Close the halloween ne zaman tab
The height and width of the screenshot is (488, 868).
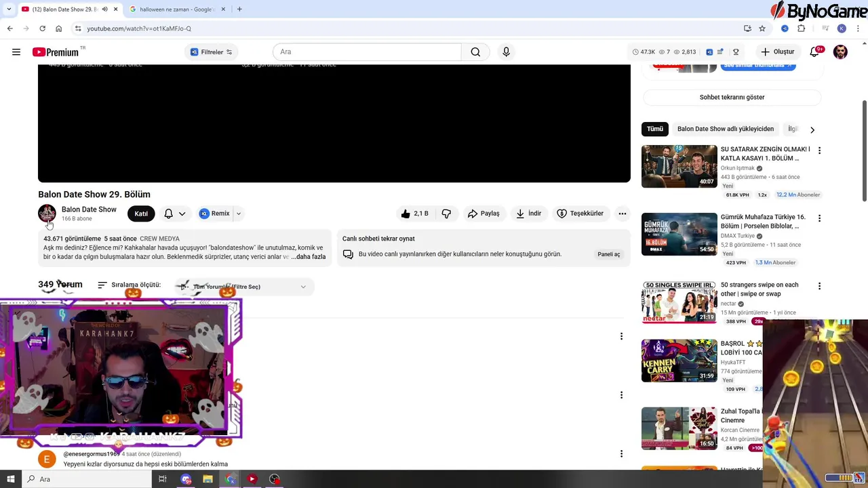click(x=223, y=9)
